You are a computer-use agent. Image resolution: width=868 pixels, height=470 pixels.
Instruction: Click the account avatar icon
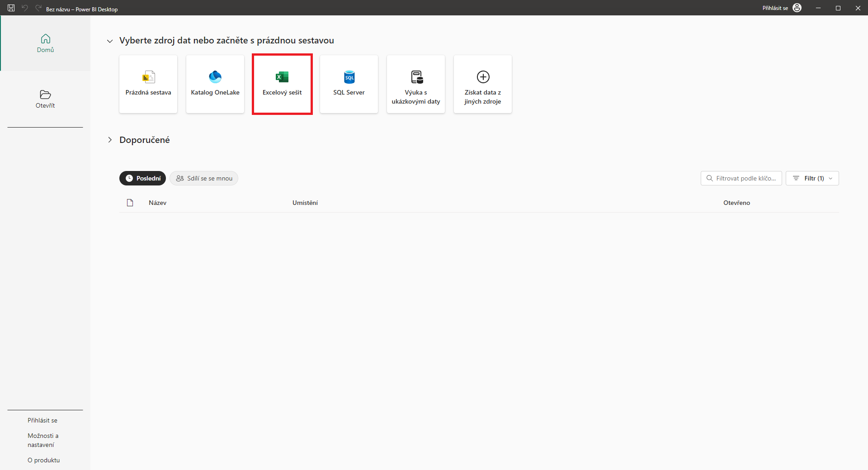(x=797, y=8)
